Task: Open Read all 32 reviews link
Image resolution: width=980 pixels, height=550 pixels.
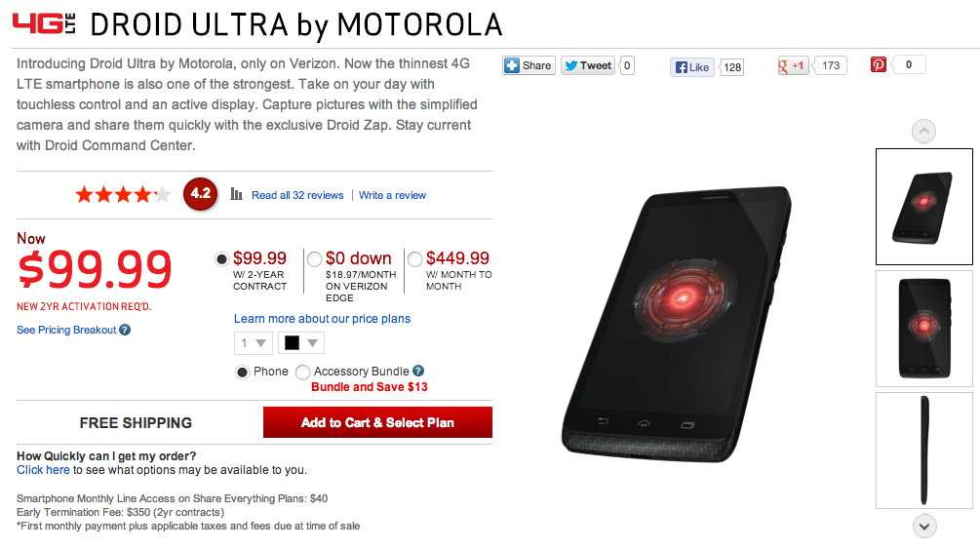Action: click(x=297, y=195)
